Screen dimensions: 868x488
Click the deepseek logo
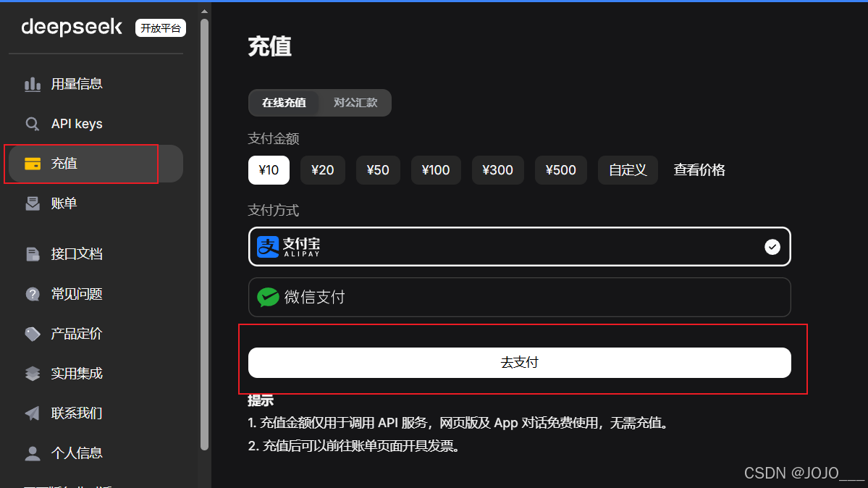click(x=72, y=27)
